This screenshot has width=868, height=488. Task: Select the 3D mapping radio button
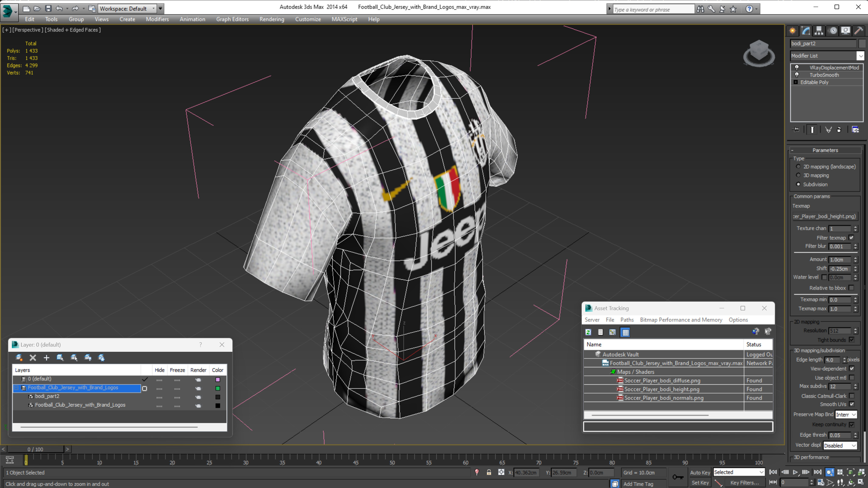point(798,175)
